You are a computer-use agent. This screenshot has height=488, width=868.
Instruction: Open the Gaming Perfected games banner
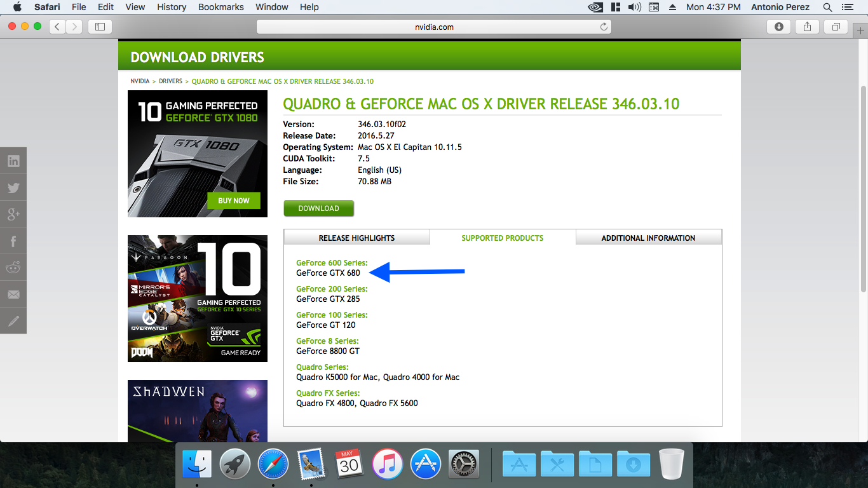coord(198,299)
